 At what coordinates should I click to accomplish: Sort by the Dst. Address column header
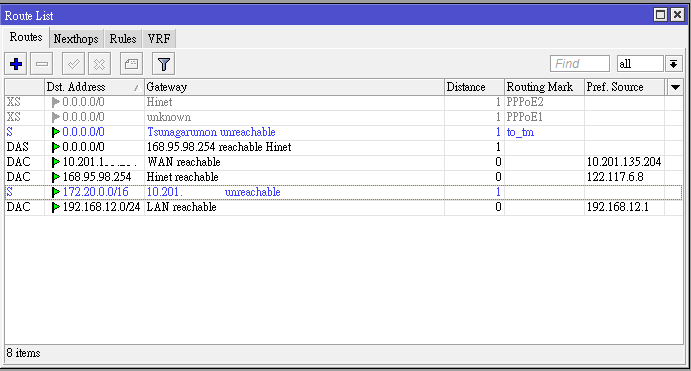94,87
